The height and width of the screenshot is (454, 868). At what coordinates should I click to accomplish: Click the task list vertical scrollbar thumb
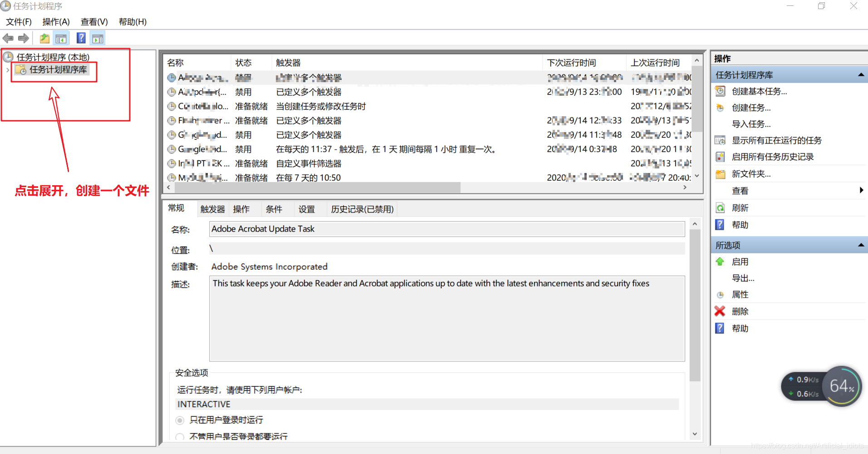697,99
